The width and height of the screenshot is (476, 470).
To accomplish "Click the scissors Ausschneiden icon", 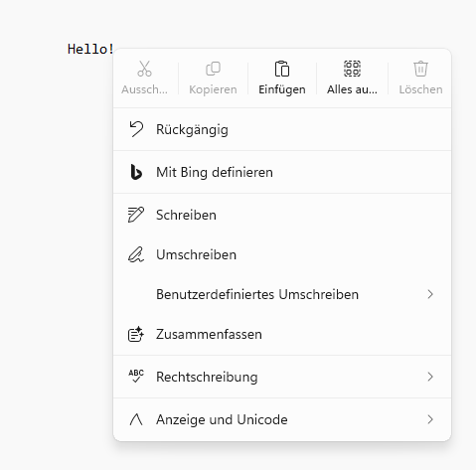I will [x=144, y=69].
